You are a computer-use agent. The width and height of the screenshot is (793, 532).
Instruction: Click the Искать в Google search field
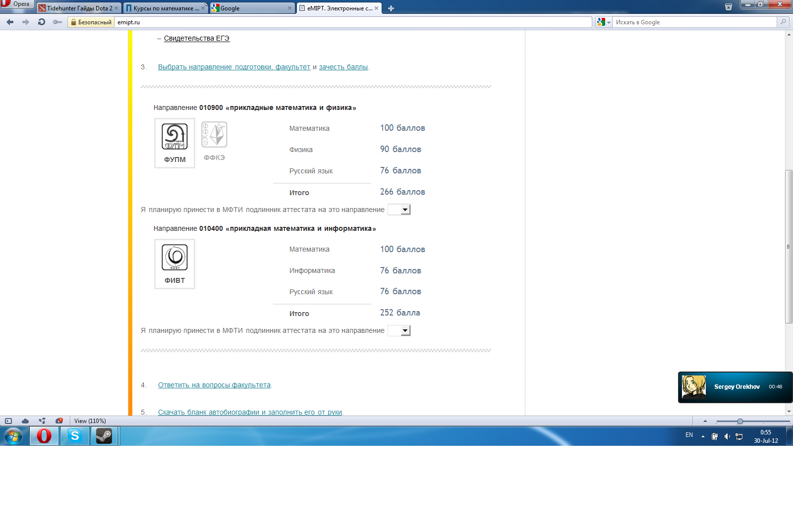pos(694,22)
